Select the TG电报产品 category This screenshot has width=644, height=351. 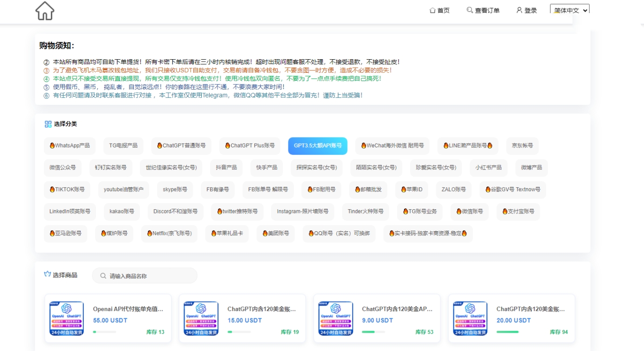[x=123, y=146]
